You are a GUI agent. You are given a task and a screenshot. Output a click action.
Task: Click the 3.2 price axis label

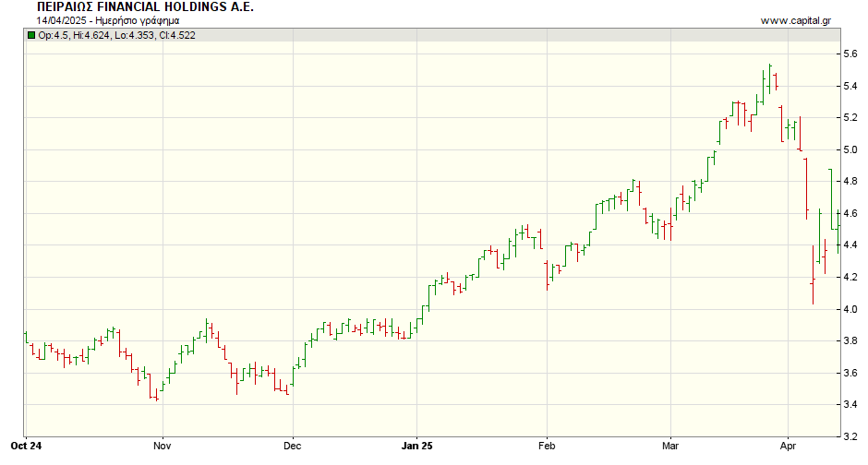click(x=850, y=436)
